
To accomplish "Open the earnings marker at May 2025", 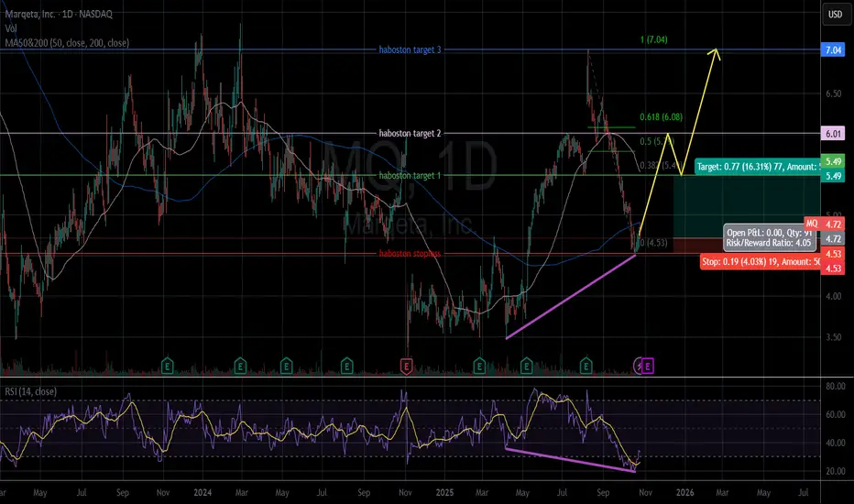I will (x=526, y=366).
